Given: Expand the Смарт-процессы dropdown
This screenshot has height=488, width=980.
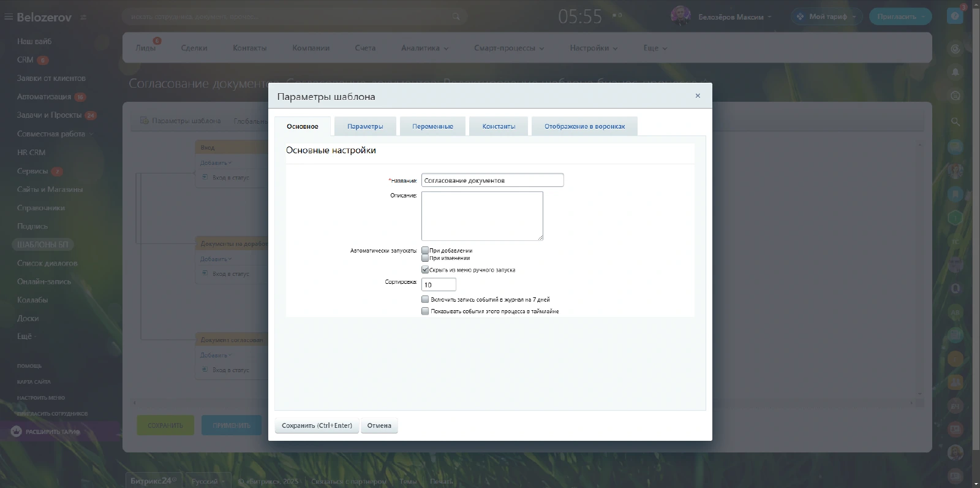Looking at the screenshot, I should coord(508,48).
